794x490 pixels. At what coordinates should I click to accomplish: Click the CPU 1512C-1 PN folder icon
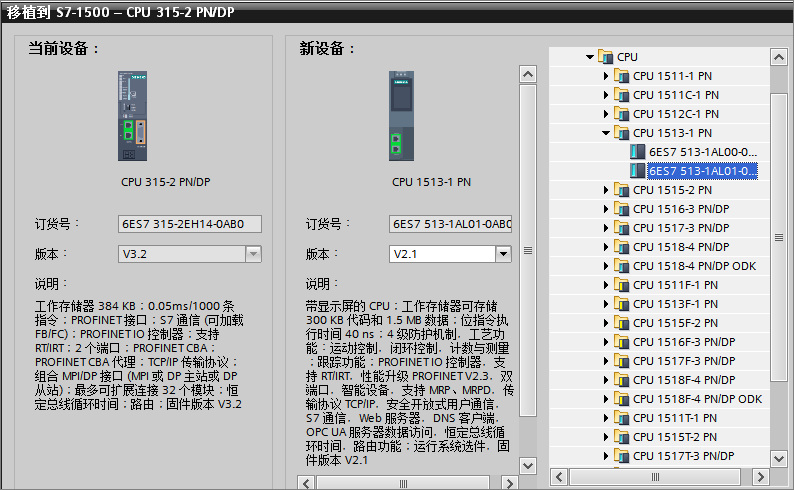click(x=621, y=114)
